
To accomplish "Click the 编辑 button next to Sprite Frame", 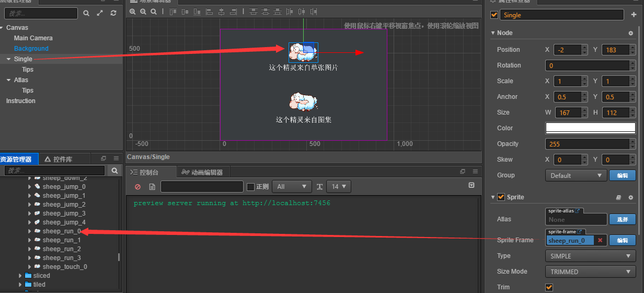I will click(622, 240).
